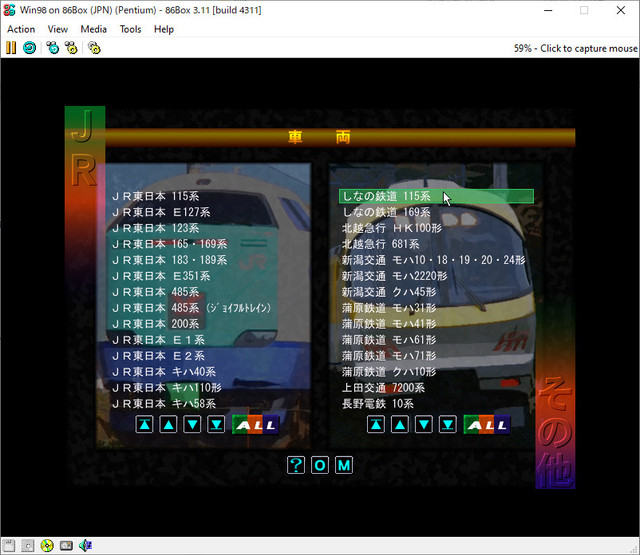640x555 pixels.
Task: Select ＪＲ東日本 485系 (ｼﾞｮｲﾌﾙﾄﾚｲﾝ)
Action: [x=191, y=308]
